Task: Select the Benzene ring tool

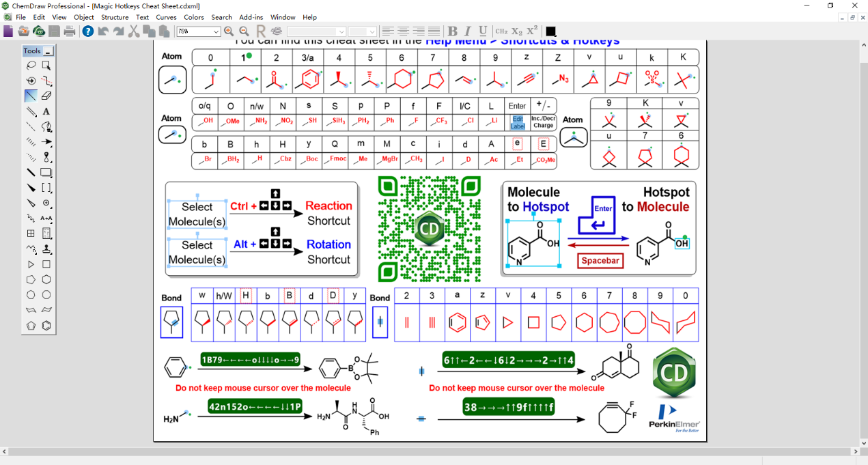Action: pyautogui.click(x=46, y=326)
